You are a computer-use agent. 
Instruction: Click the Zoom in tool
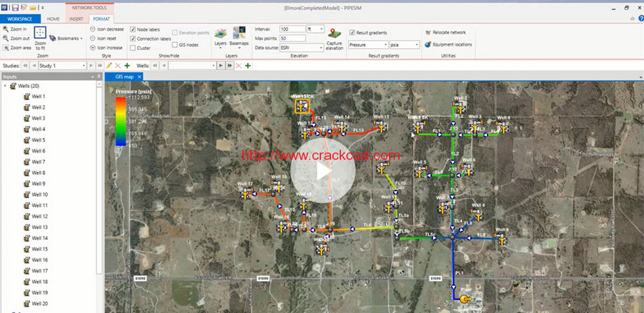point(15,29)
